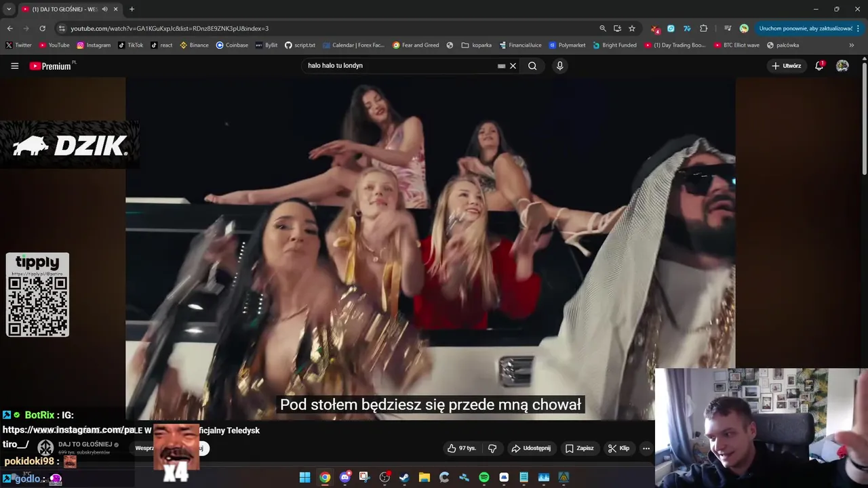
Task: Open koparka bookmark folder
Action: (477, 45)
